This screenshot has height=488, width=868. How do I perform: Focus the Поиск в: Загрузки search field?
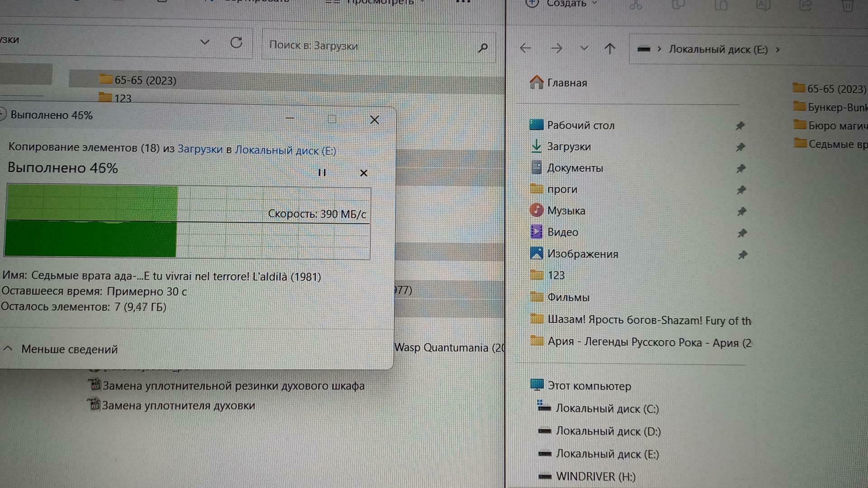click(378, 46)
